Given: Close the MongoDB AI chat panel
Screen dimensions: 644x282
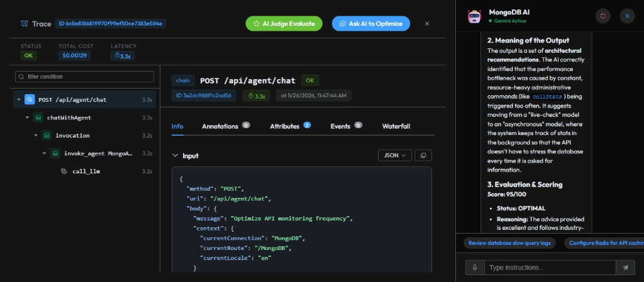Looking at the screenshot, I should 627,16.
